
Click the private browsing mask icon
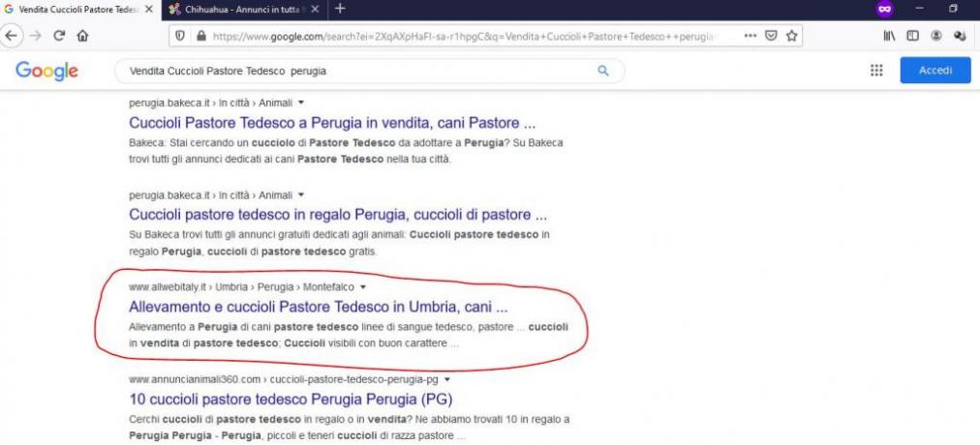[884, 10]
